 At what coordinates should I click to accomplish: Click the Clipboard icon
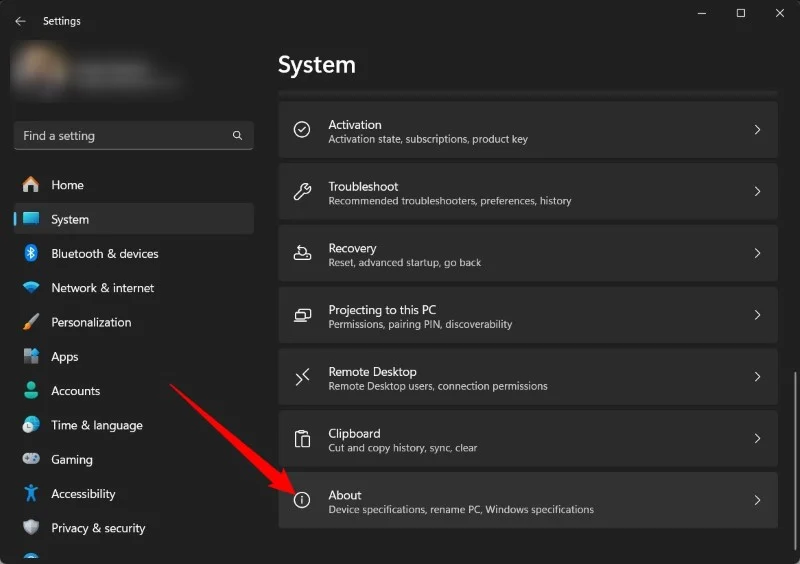pyautogui.click(x=302, y=438)
